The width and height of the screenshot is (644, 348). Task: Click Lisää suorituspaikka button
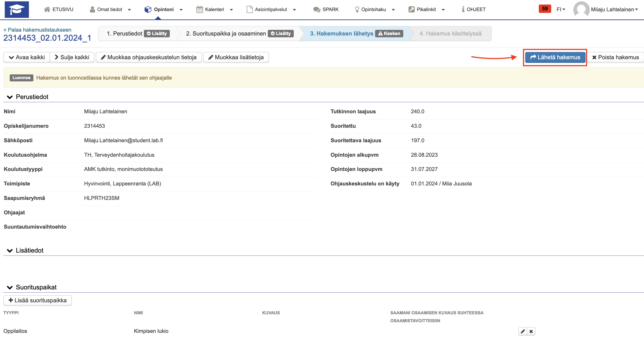point(37,301)
